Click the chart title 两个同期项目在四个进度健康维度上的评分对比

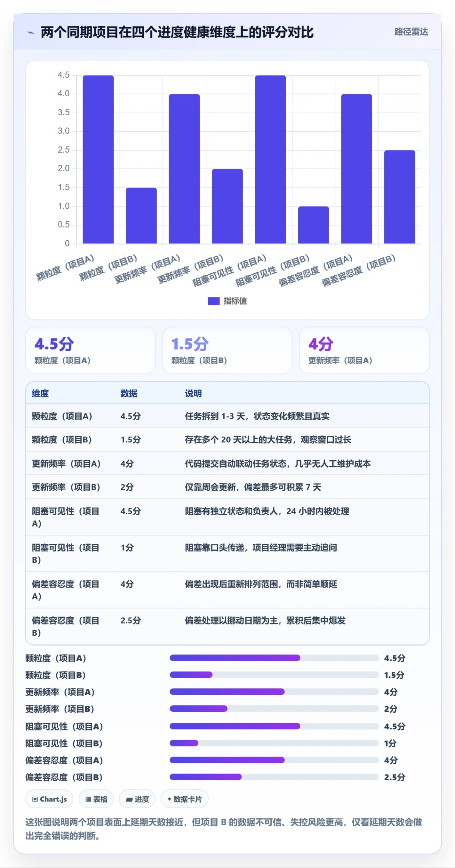click(177, 32)
